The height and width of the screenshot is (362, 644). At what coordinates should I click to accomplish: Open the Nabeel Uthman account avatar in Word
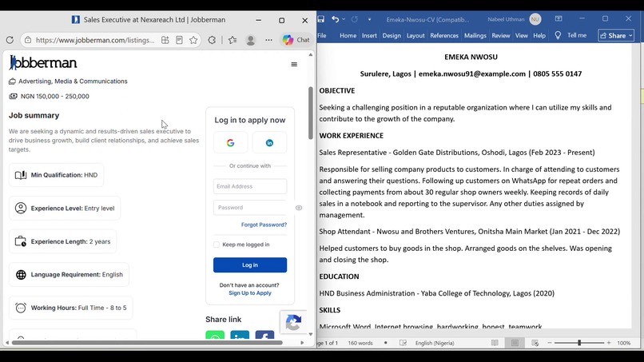pyautogui.click(x=535, y=19)
